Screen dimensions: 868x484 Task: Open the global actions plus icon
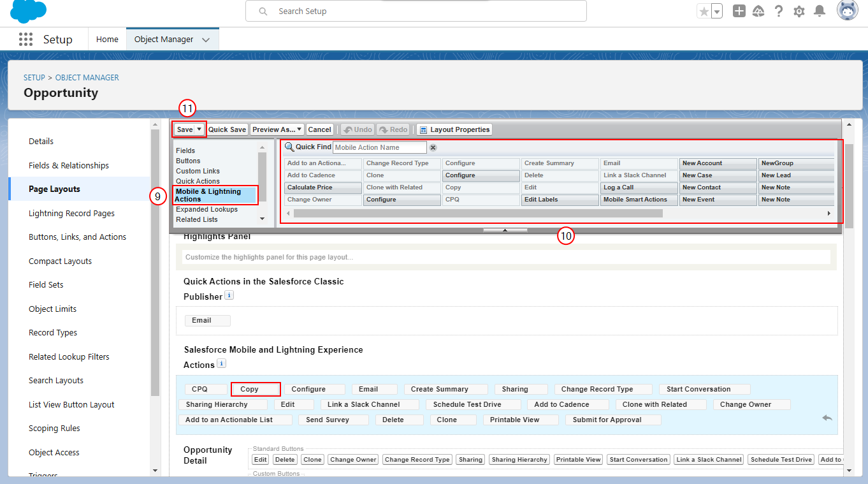739,11
